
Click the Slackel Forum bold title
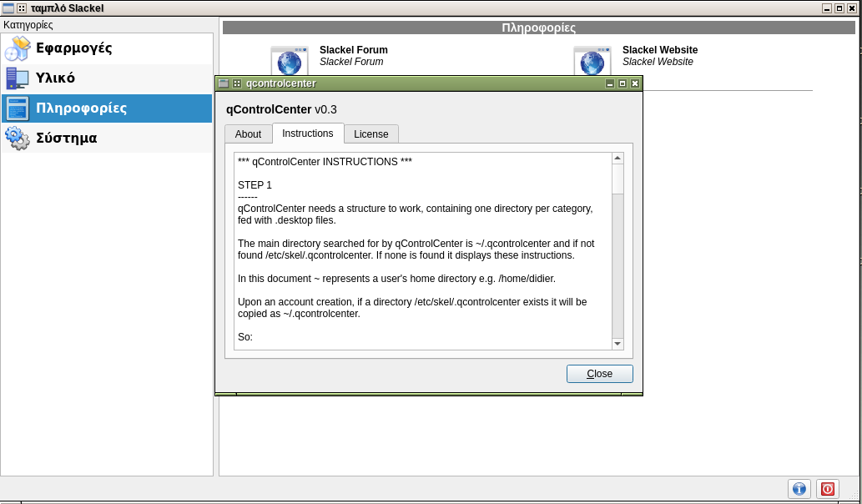point(354,50)
